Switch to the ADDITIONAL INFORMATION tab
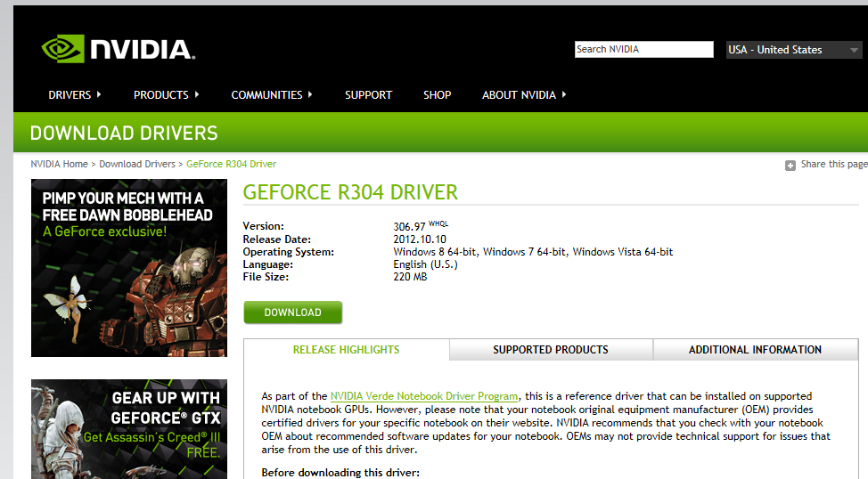This screenshot has height=479, width=868. tap(755, 350)
